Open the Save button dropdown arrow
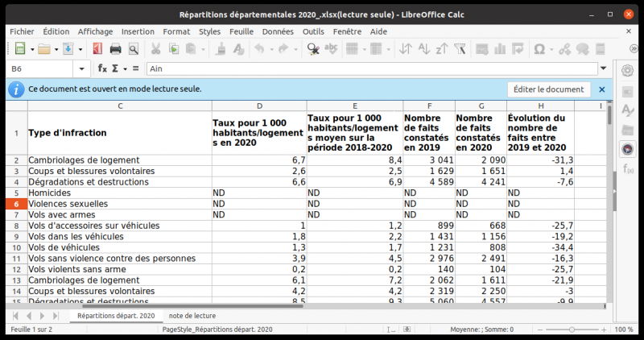The width and height of the screenshot is (644, 340). click(x=80, y=49)
